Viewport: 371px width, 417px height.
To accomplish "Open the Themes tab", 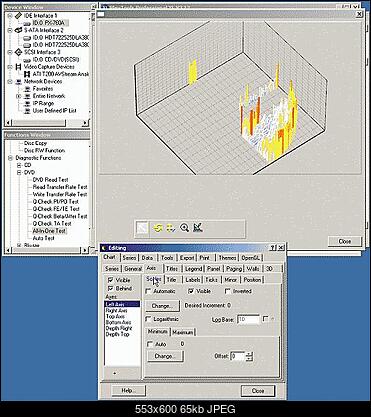I will tap(227, 258).
